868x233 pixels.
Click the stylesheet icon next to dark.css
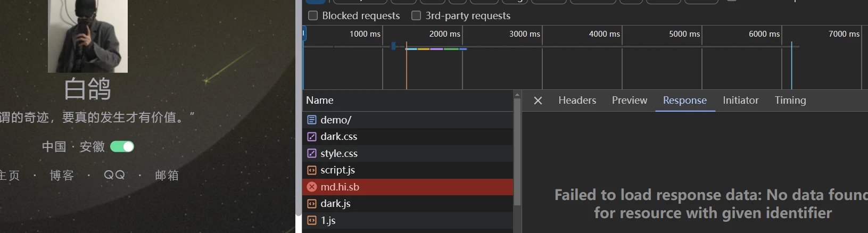pyautogui.click(x=312, y=137)
